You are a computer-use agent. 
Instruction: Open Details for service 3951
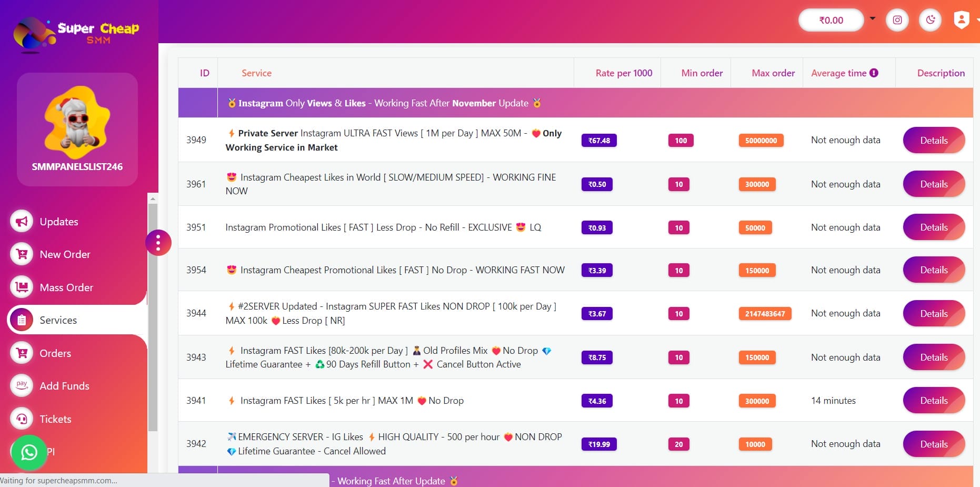point(934,227)
